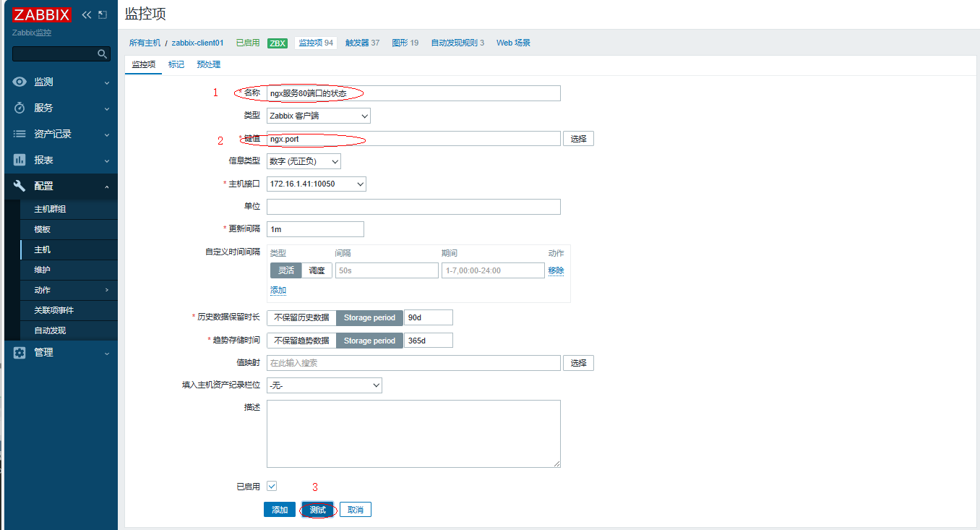Viewport: 980px width, 530px height.
Task: Click the 测试 button
Action: point(318,510)
